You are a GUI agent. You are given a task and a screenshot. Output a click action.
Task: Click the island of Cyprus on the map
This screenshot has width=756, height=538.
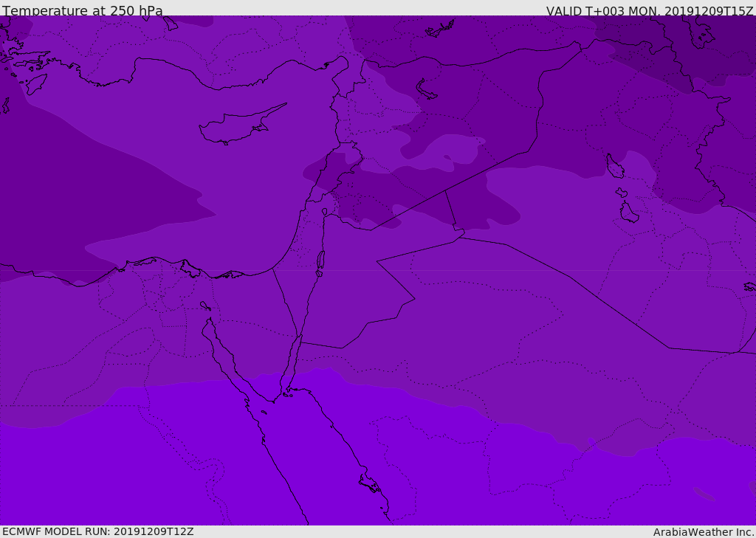(x=242, y=125)
